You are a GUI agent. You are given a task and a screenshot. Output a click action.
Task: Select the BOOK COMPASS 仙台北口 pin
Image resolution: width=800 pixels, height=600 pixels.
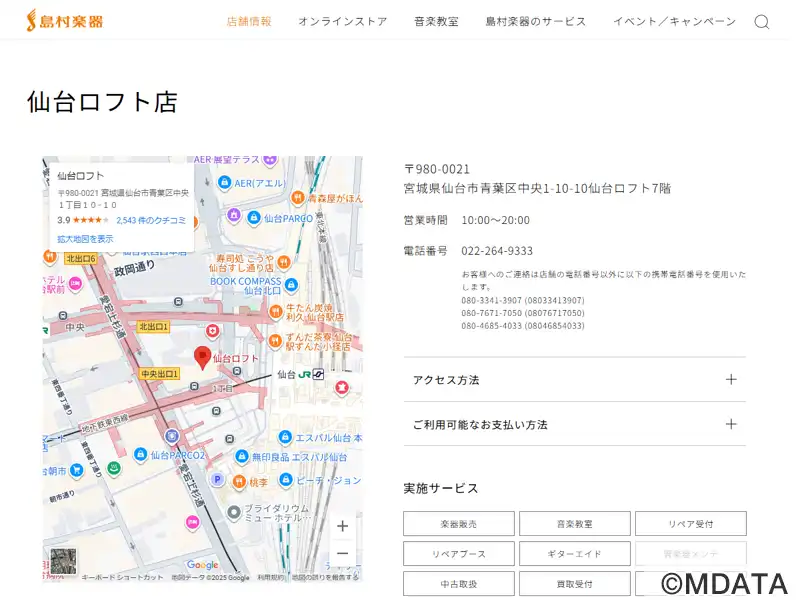pyautogui.click(x=291, y=285)
